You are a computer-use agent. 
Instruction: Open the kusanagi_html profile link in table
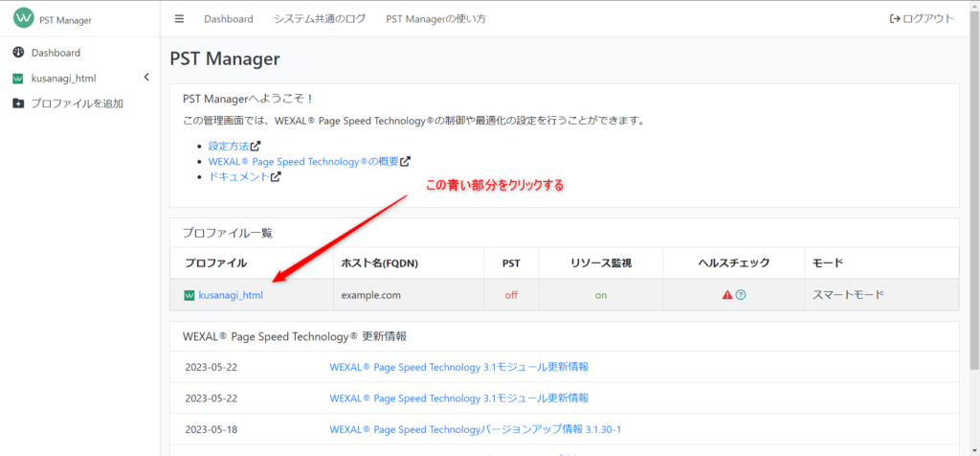[231, 295]
